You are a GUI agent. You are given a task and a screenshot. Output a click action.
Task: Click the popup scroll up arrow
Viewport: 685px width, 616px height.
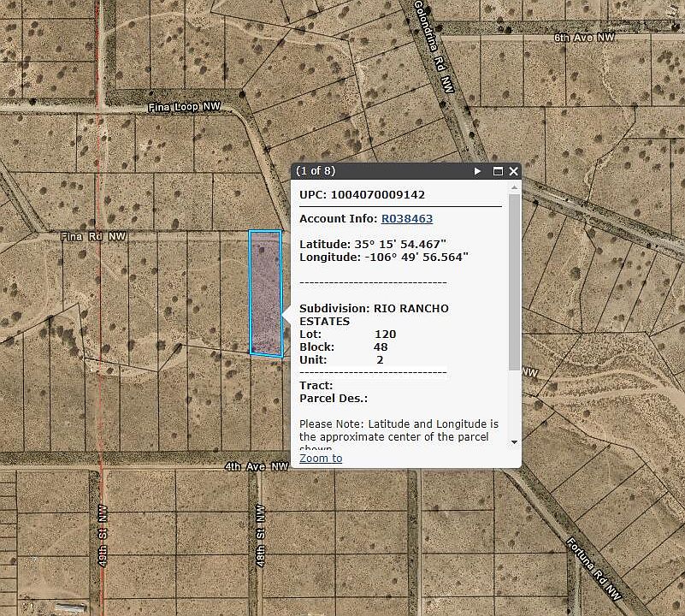pyautogui.click(x=514, y=188)
